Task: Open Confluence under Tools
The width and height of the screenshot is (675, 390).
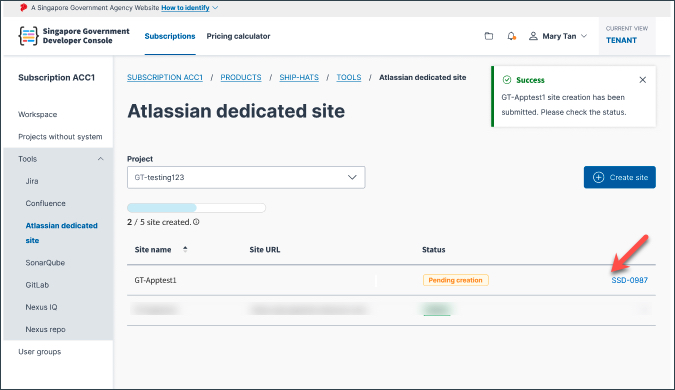Action: point(46,204)
